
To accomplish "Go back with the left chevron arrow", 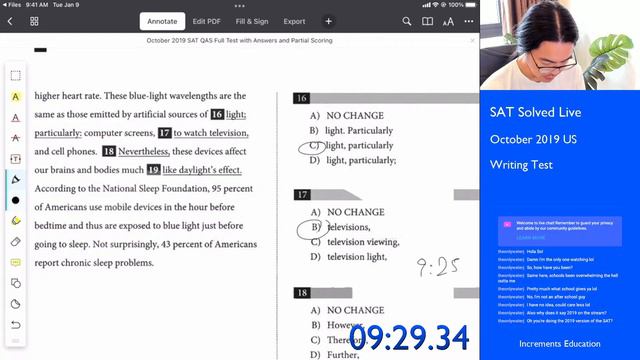I will (x=10, y=21).
